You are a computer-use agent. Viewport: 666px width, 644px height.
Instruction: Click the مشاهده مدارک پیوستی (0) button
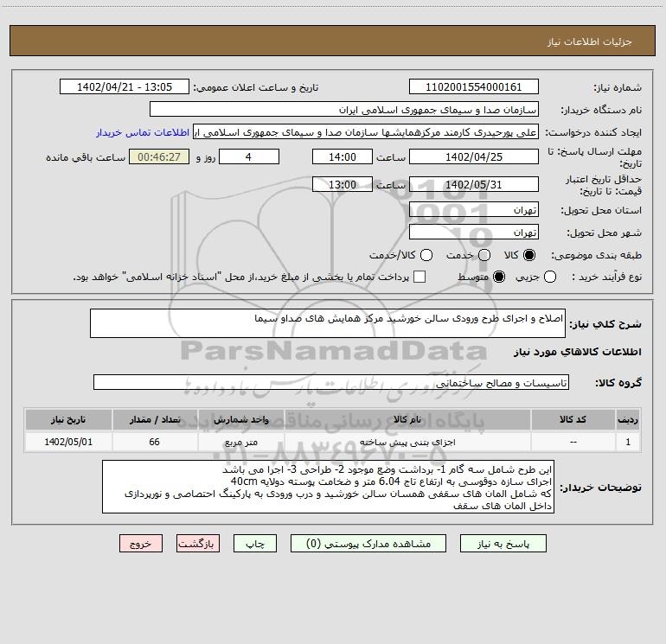click(368, 544)
